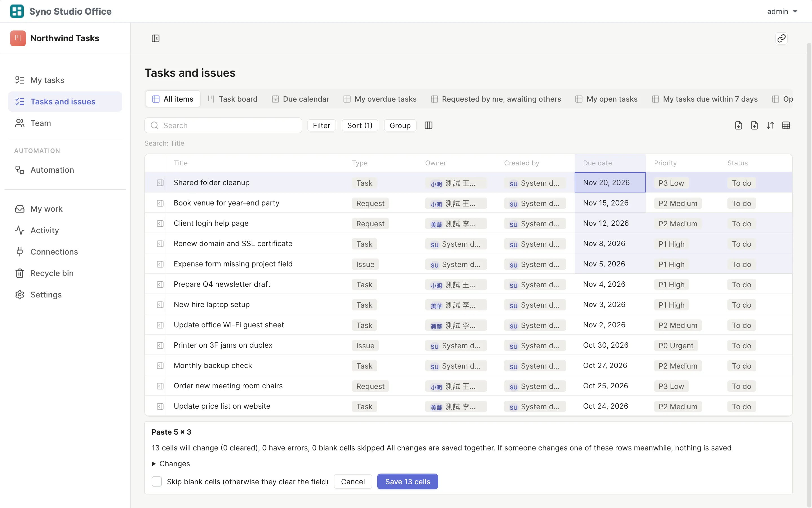Click the Due date column header

(610, 163)
